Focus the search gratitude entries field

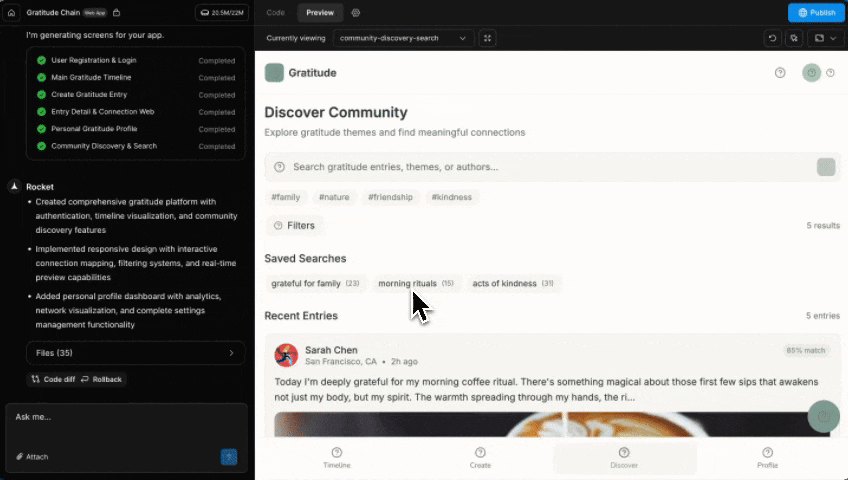point(552,167)
